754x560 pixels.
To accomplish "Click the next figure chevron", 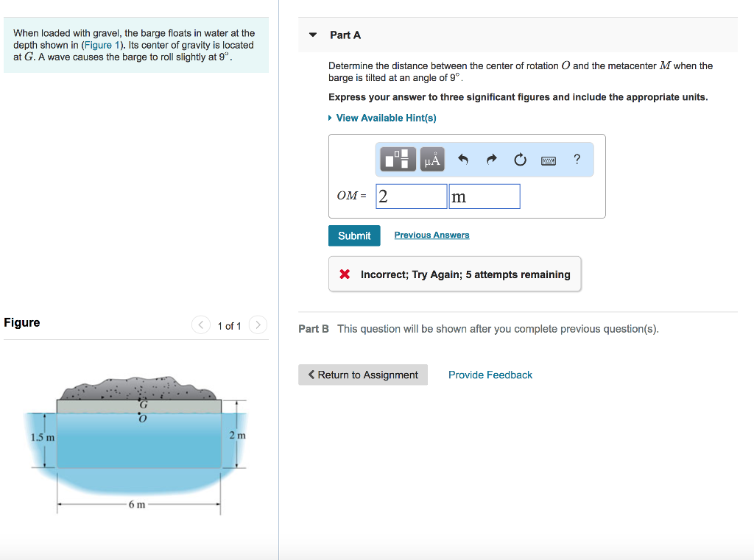I will pyautogui.click(x=257, y=325).
